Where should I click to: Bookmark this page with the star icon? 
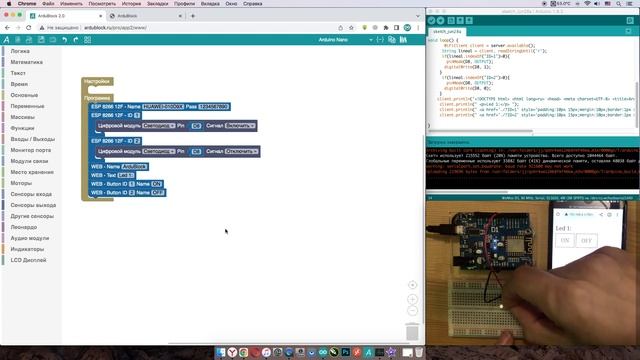click(351, 28)
